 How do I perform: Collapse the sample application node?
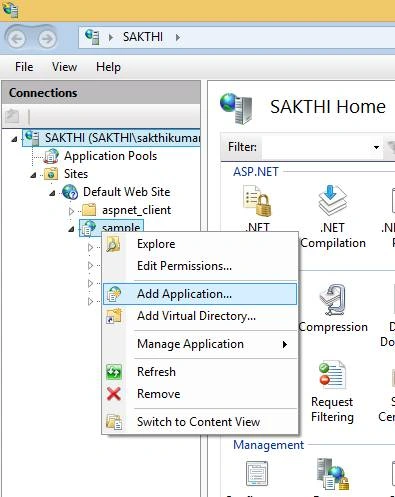pyautogui.click(x=71, y=229)
